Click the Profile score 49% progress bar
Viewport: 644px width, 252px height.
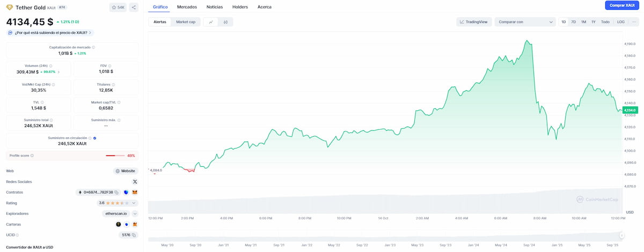click(x=115, y=155)
